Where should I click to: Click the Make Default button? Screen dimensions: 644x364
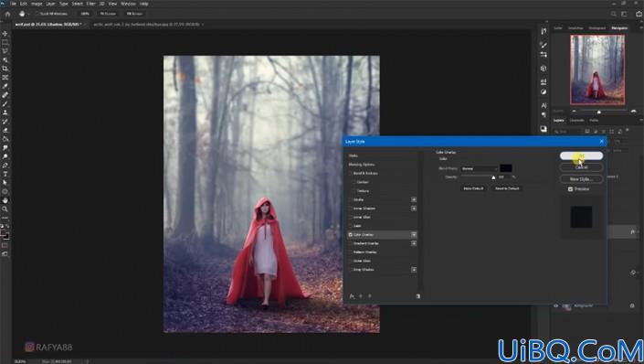tap(473, 188)
